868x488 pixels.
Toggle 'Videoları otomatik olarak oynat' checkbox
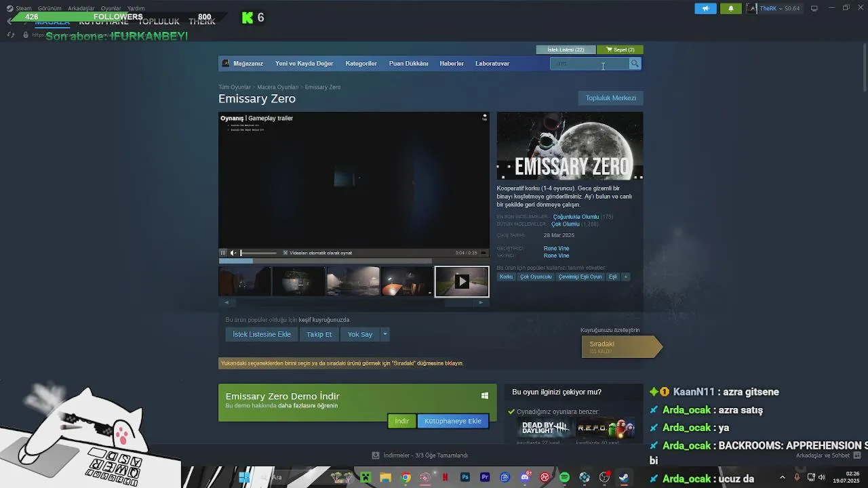point(285,253)
